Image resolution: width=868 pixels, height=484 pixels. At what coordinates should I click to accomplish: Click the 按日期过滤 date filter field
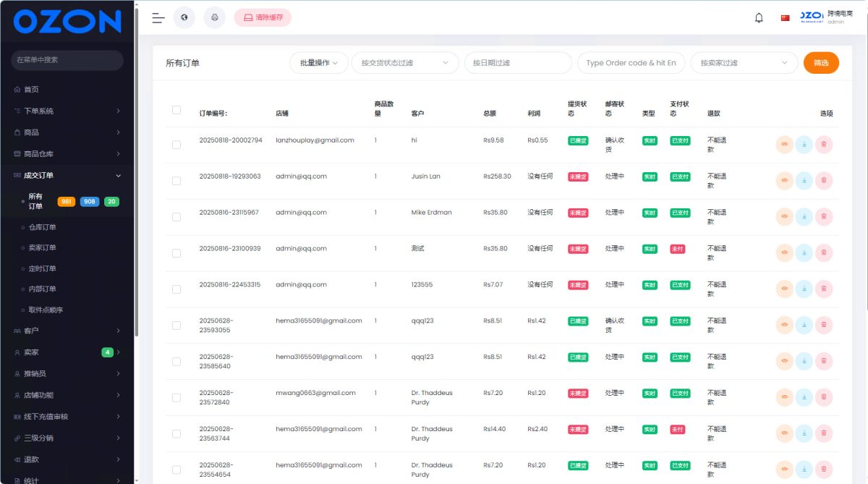[x=518, y=63]
